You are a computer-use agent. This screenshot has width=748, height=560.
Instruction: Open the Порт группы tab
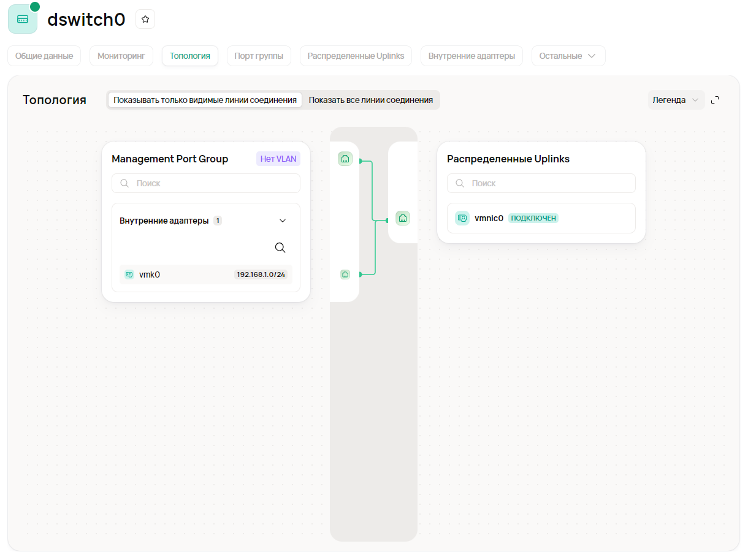pos(259,56)
